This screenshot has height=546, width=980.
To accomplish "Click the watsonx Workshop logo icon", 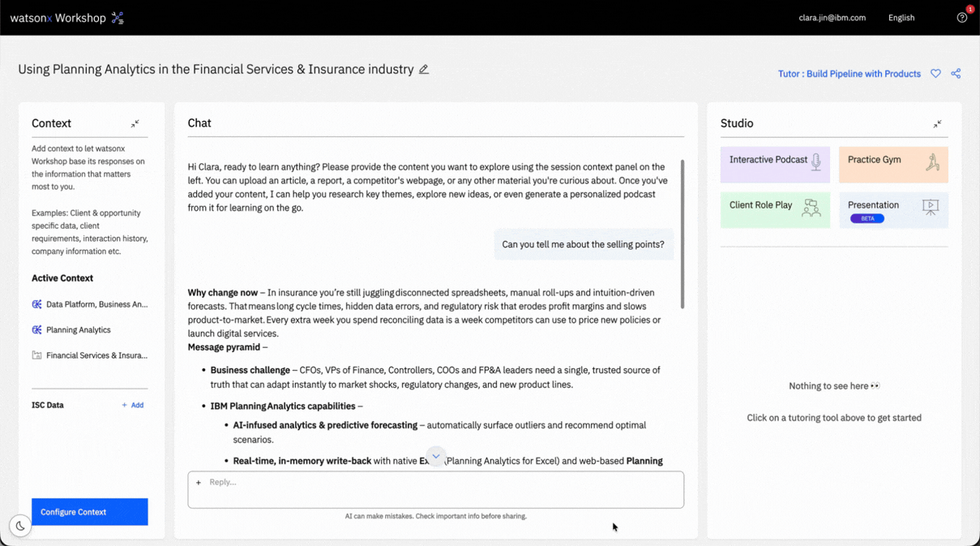I will 118,18.
